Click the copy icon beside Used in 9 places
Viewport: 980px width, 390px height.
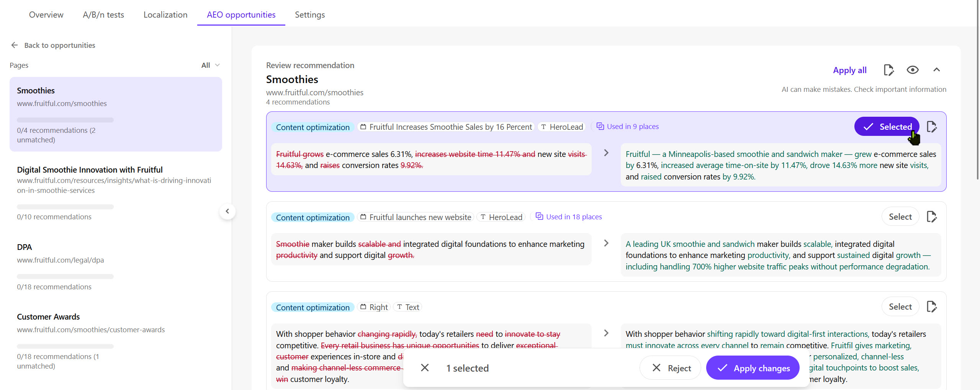[x=600, y=126]
